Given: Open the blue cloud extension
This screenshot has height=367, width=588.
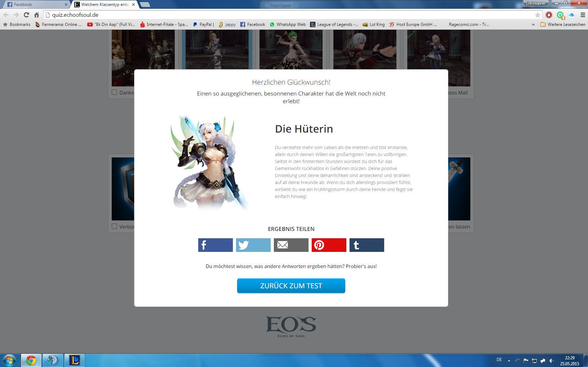Looking at the screenshot, I should point(572,15).
